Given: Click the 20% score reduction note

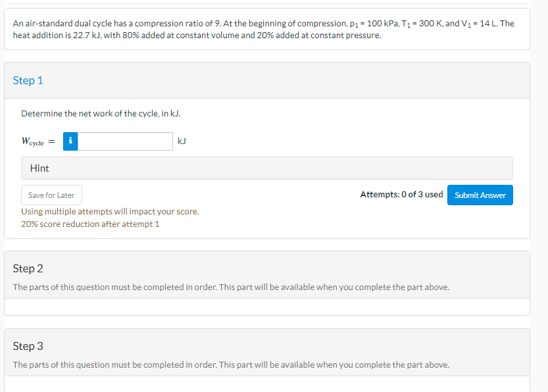Looking at the screenshot, I should (x=90, y=224).
